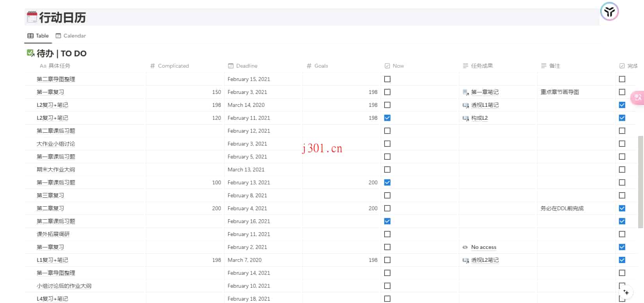
Task: Switch to the Table view tab
Action: pyautogui.click(x=38, y=36)
